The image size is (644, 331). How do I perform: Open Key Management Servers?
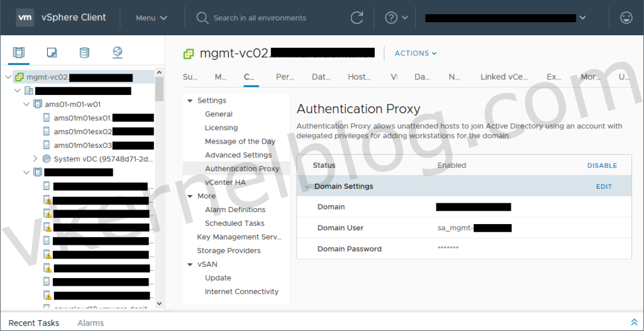point(240,237)
